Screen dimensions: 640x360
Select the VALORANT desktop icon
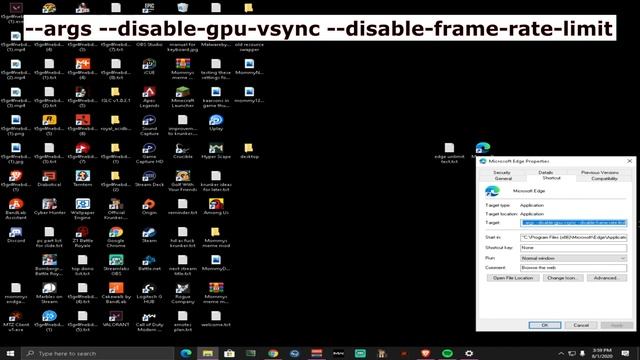[116, 319]
